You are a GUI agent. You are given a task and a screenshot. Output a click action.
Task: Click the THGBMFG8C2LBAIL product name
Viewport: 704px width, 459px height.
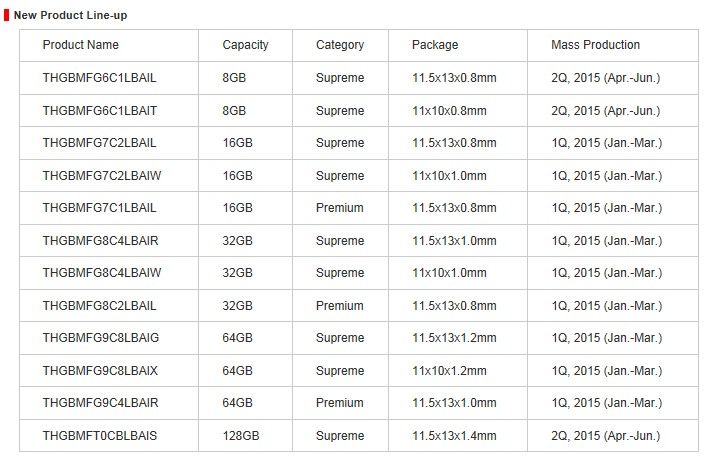pyautogui.click(x=99, y=306)
